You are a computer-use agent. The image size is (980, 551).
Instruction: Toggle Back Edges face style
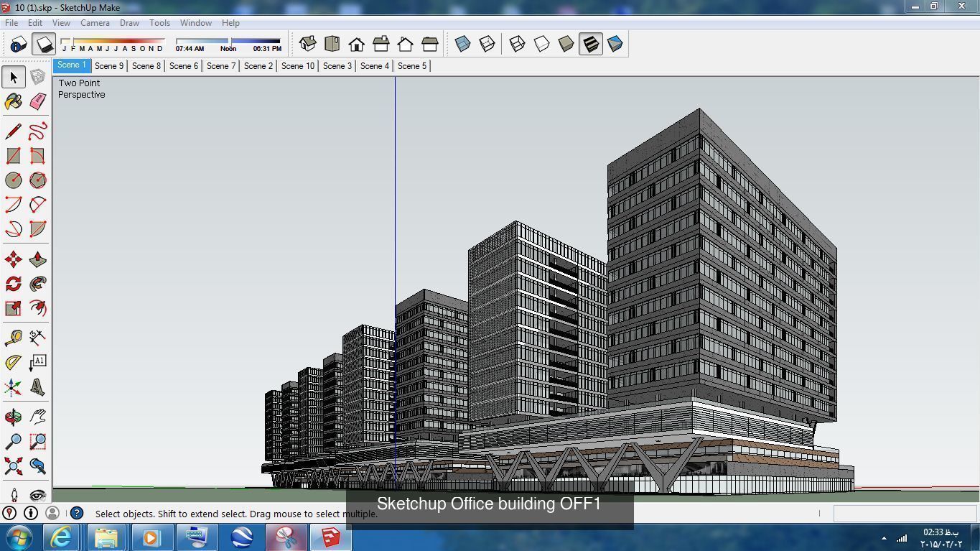click(x=487, y=45)
